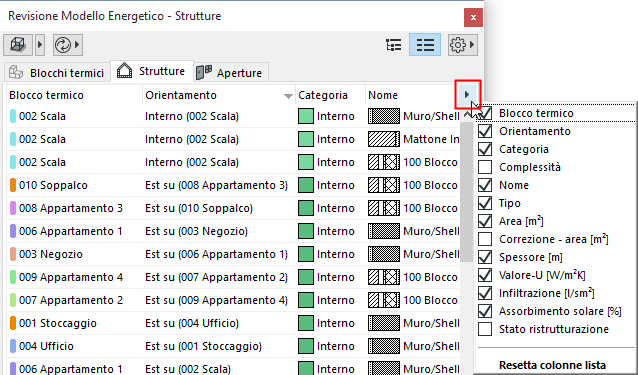Click 'Est su (001 Stoccaggio)' cell

tap(203, 346)
